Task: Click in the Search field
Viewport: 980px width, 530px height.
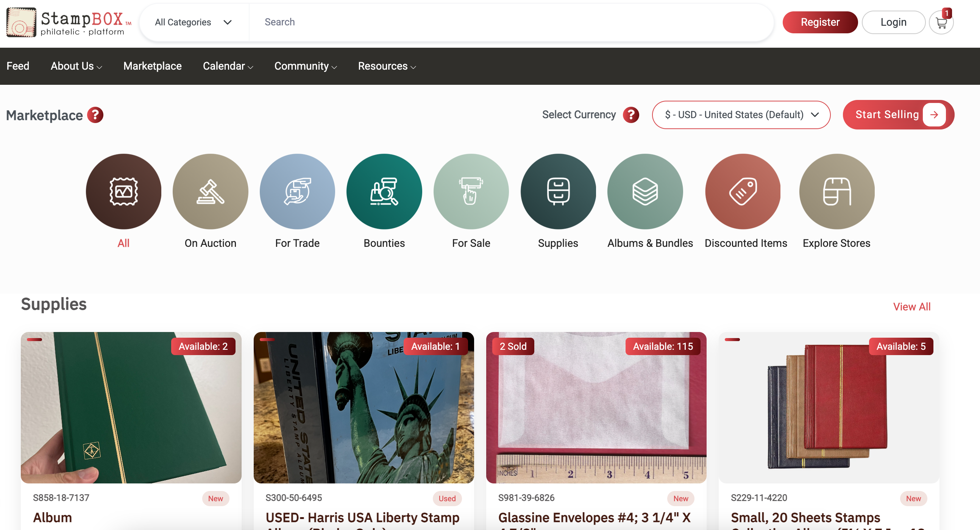Action: 510,22
